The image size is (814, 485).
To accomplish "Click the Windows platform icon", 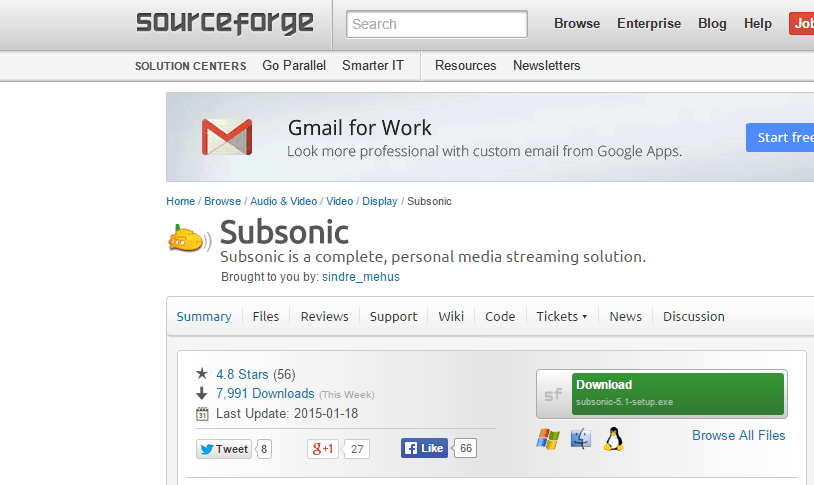I will point(547,438).
